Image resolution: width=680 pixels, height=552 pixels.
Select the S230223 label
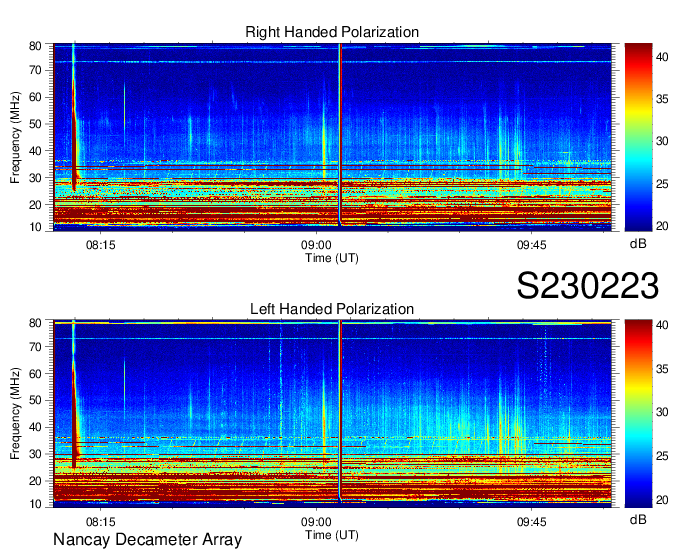pyautogui.click(x=588, y=285)
